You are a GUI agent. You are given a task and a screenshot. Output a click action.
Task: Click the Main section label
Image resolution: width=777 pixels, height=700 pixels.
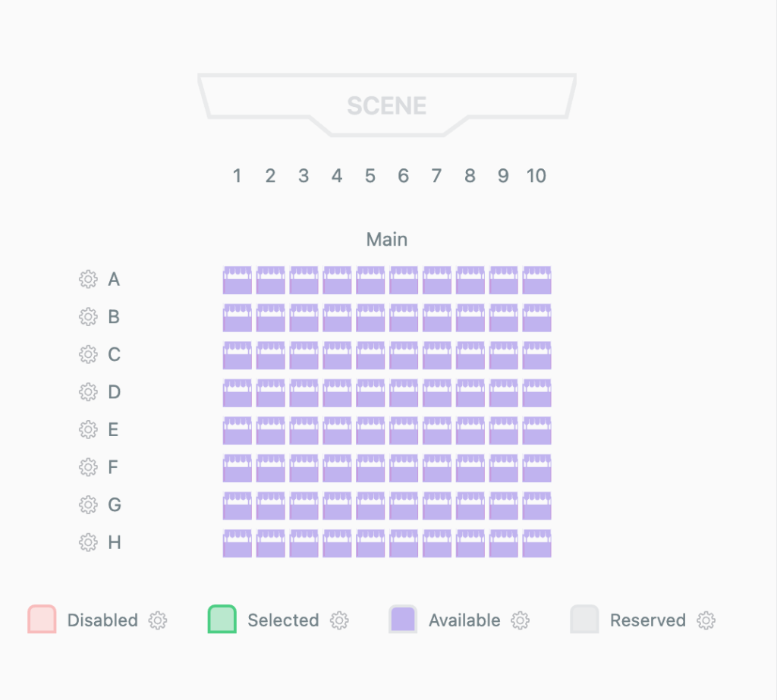pyautogui.click(x=387, y=239)
